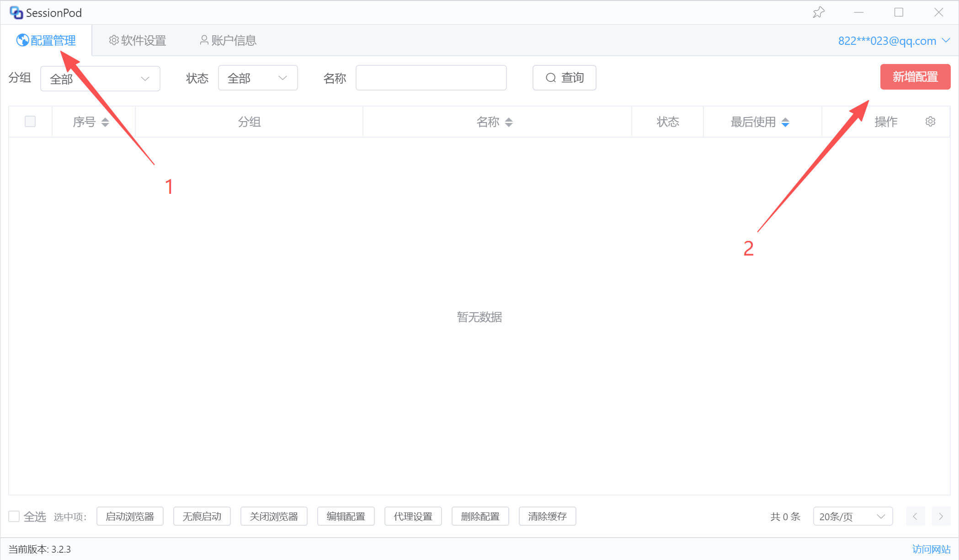Check the table header select-all checkbox

[x=30, y=122]
